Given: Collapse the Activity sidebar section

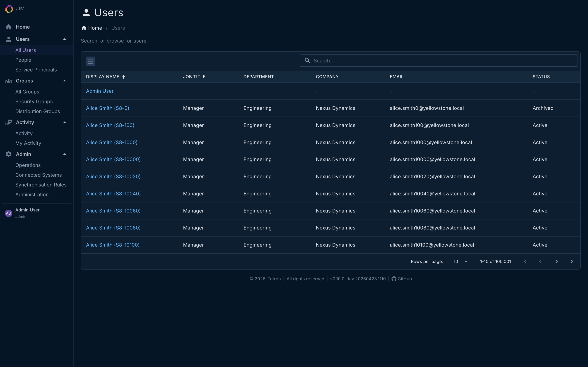Looking at the screenshot, I should [x=65, y=122].
